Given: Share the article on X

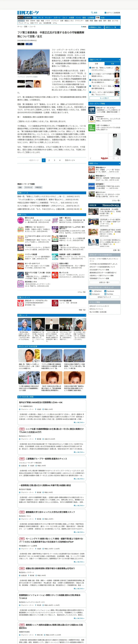Looking at the screenshot, I should (21, 44).
